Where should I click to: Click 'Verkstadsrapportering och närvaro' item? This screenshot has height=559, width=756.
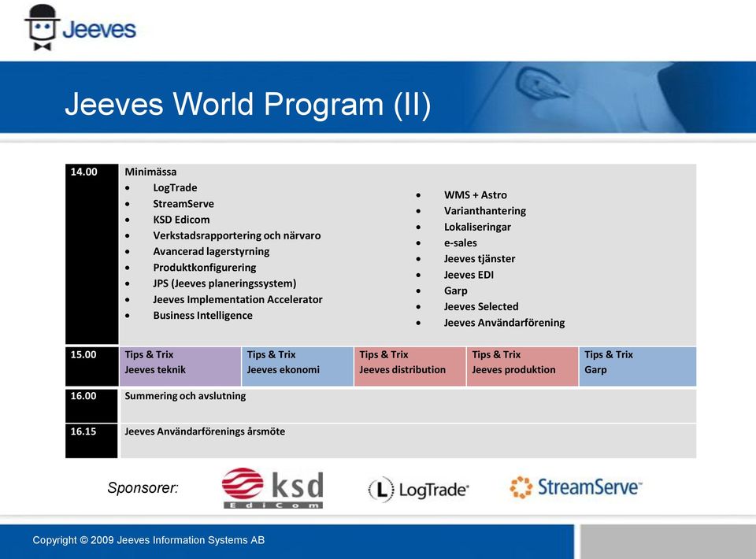tap(237, 235)
